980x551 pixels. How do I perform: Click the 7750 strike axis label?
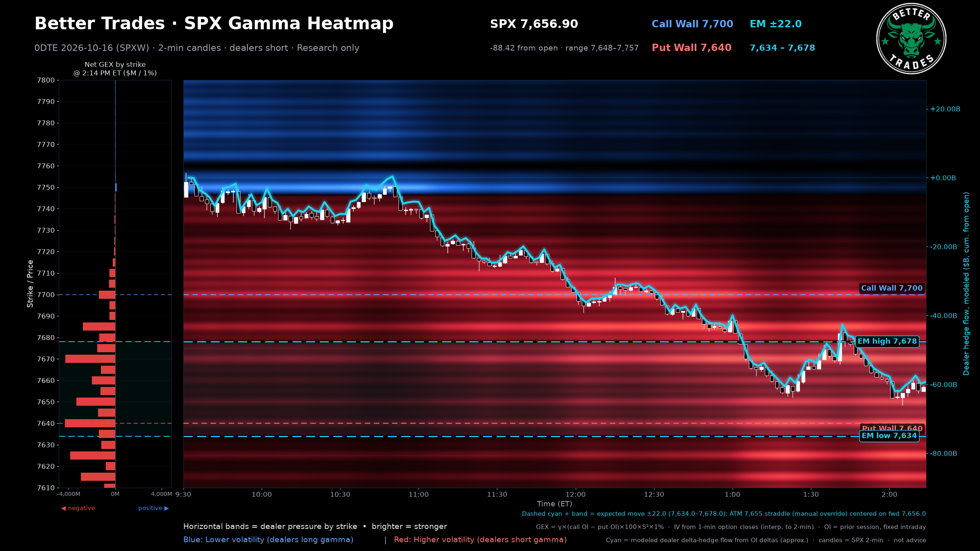[46, 187]
